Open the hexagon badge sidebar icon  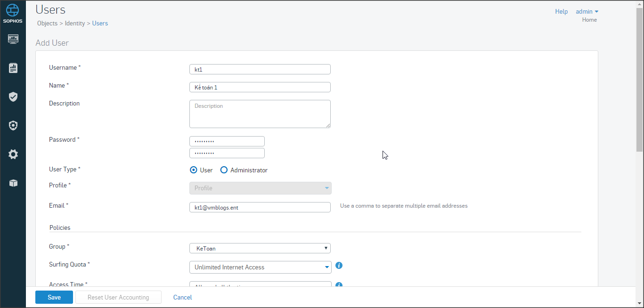click(13, 126)
